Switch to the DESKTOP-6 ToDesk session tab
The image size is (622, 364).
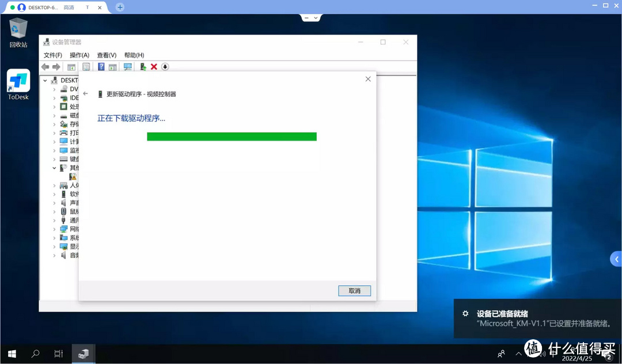tap(55, 7)
